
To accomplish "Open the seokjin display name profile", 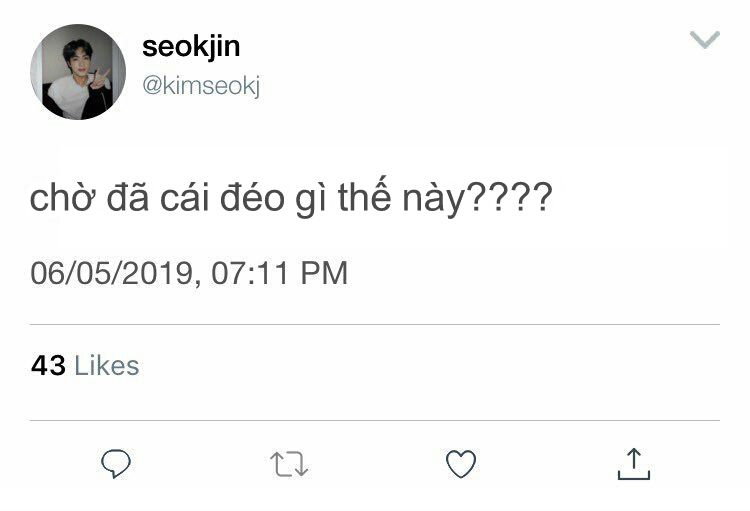I will click(191, 47).
